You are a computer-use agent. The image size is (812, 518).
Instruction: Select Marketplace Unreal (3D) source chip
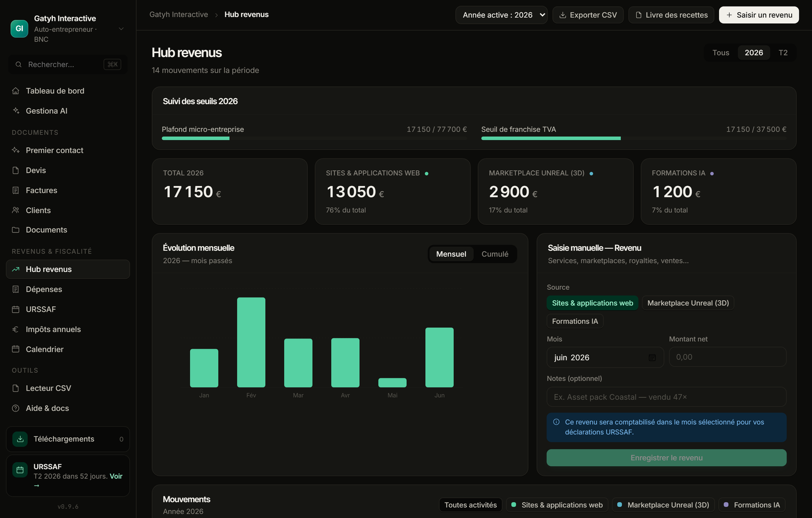[x=688, y=303]
